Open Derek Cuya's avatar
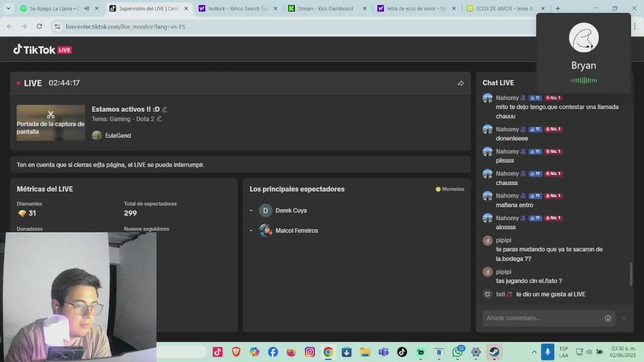This screenshot has height=362, width=644. (x=266, y=211)
